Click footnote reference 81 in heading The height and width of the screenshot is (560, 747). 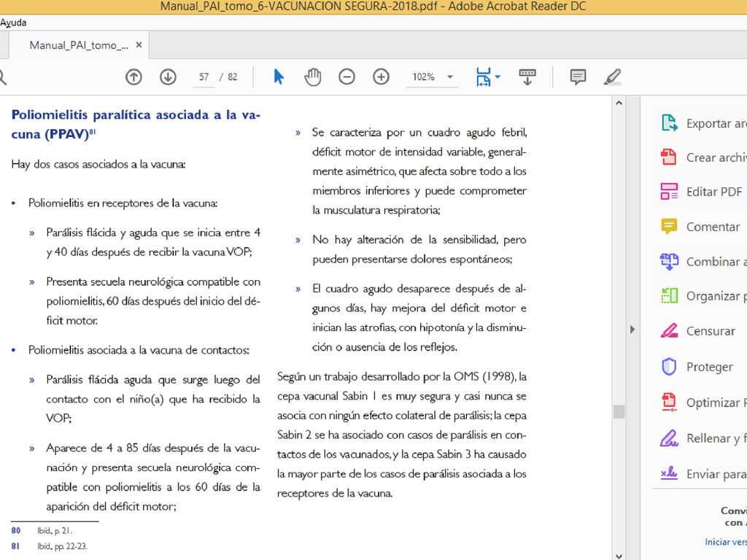coord(93,131)
